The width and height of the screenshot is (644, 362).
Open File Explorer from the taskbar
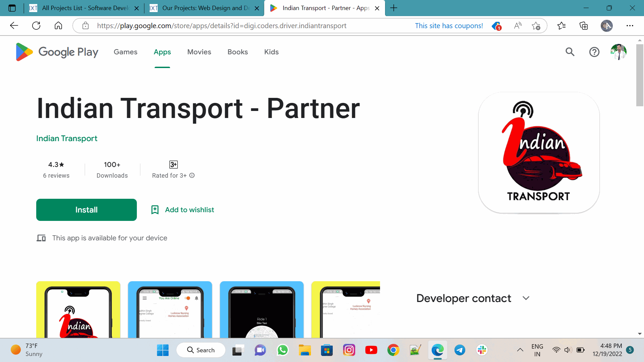click(305, 350)
